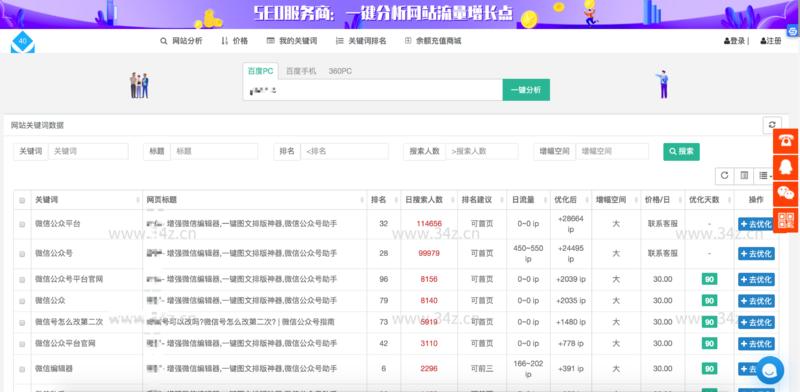Switch to the 百度PC tab
800x392 pixels.
[261, 71]
